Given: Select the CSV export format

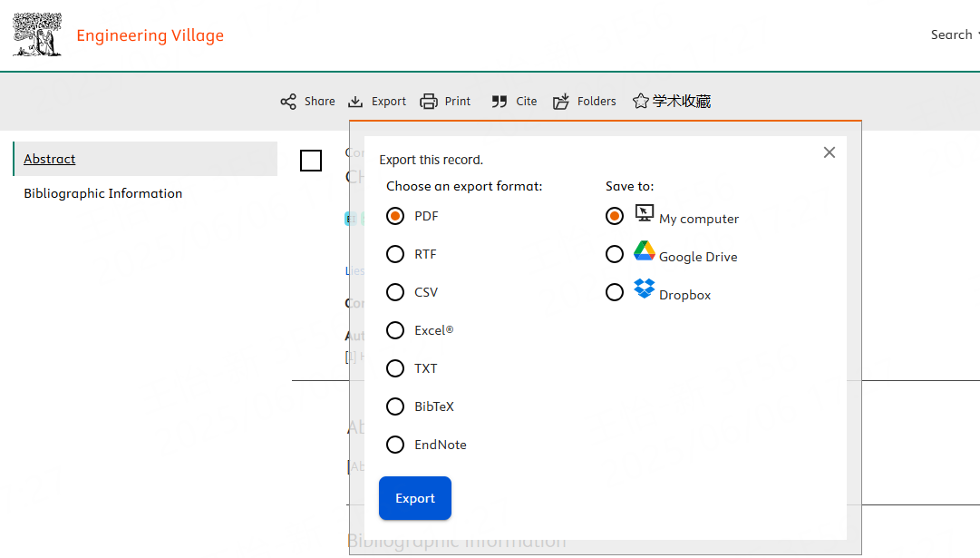Looking at the screenshot, I should point(395,292).
